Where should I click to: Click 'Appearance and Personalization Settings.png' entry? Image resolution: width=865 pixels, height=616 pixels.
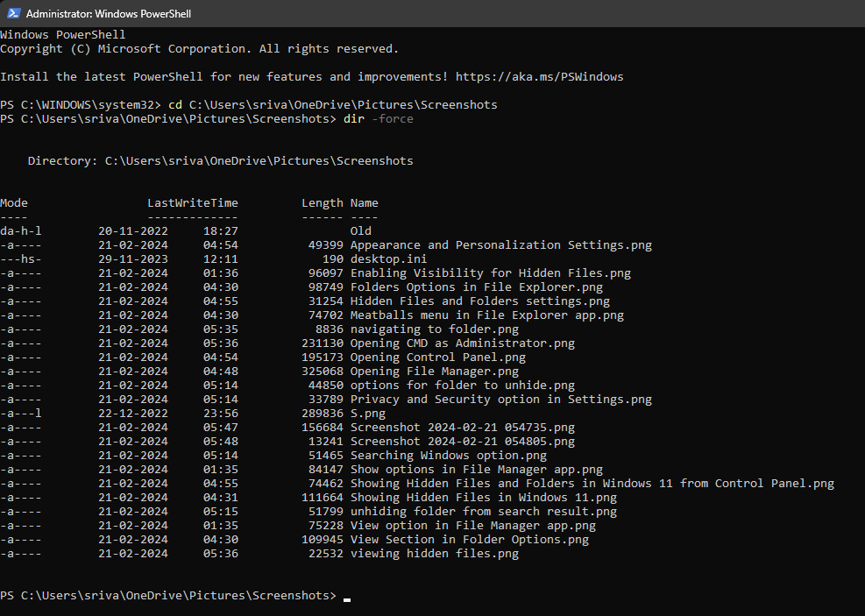tap(500, 245)
